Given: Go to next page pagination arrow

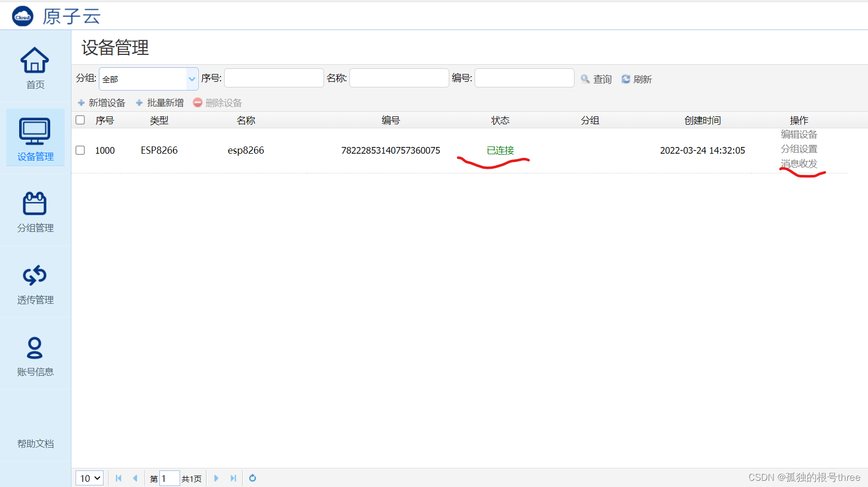Looking at the screenshot, I should (x=216, y=478).
